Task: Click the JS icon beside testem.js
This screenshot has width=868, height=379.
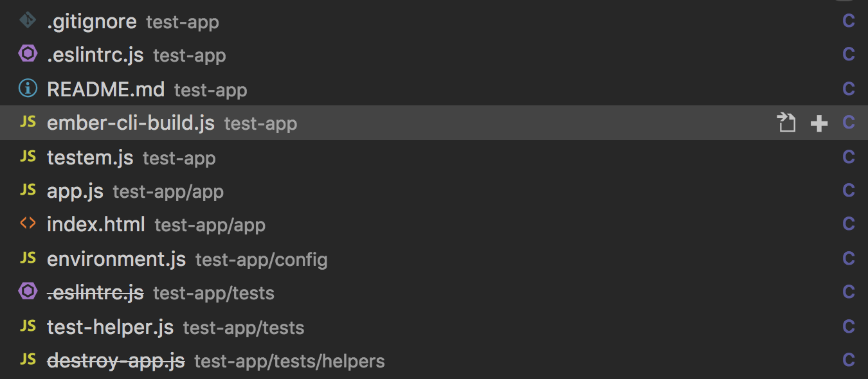Action: (28, 156)
